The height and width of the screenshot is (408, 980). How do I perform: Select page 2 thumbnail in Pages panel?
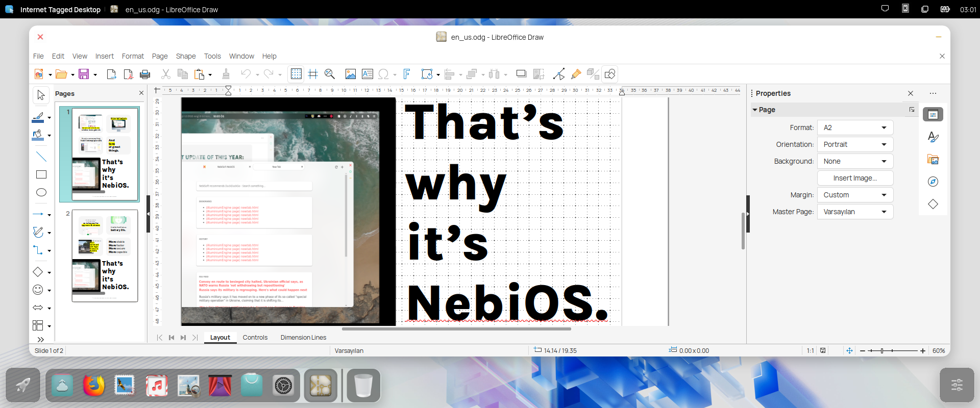105,256
